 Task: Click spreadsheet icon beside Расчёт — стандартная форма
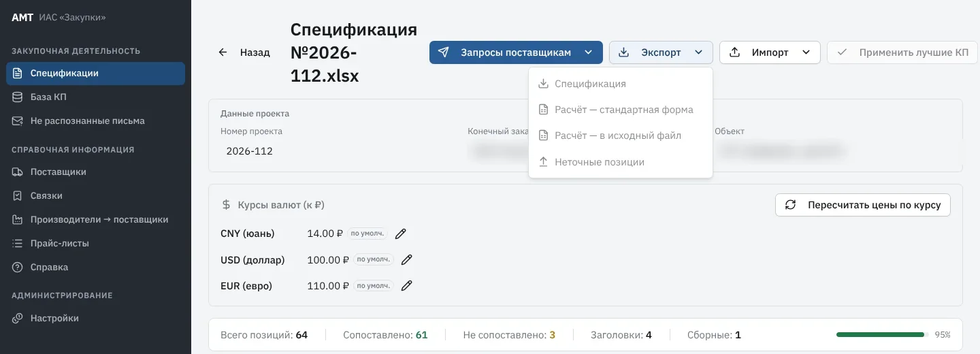pos(543,110)
